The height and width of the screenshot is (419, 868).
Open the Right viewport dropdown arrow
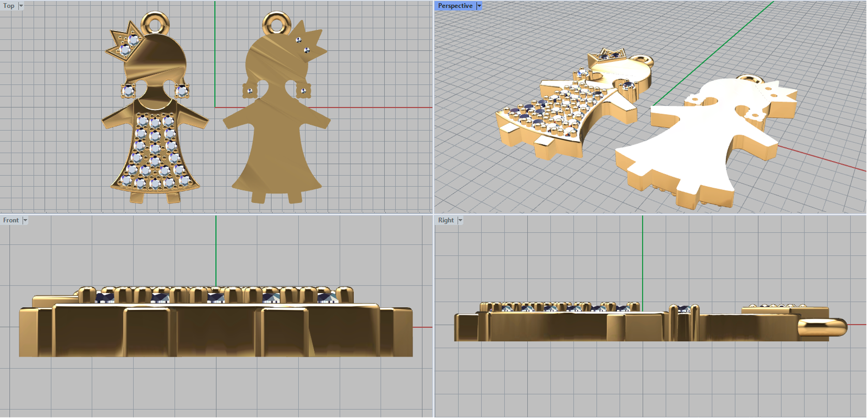[x=460, y=220]
